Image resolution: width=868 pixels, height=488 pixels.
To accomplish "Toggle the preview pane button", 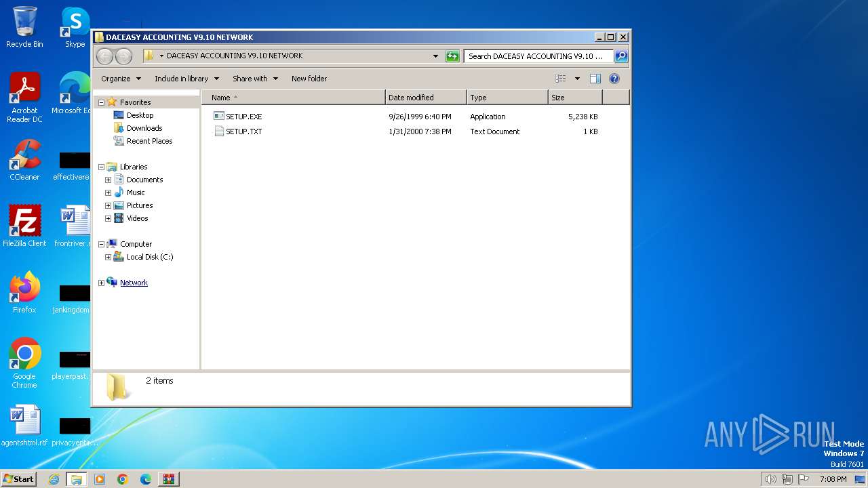I will (x=595, y=79).
